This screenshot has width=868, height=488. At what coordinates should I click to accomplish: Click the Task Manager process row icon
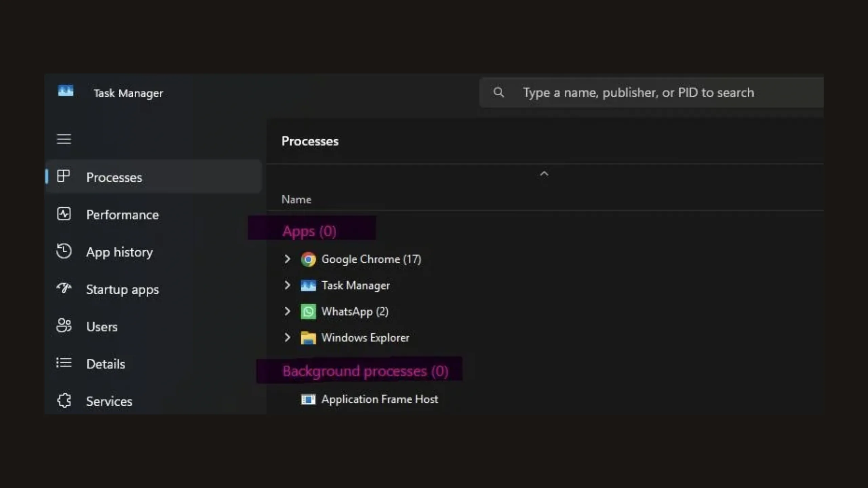pos(308,286)
